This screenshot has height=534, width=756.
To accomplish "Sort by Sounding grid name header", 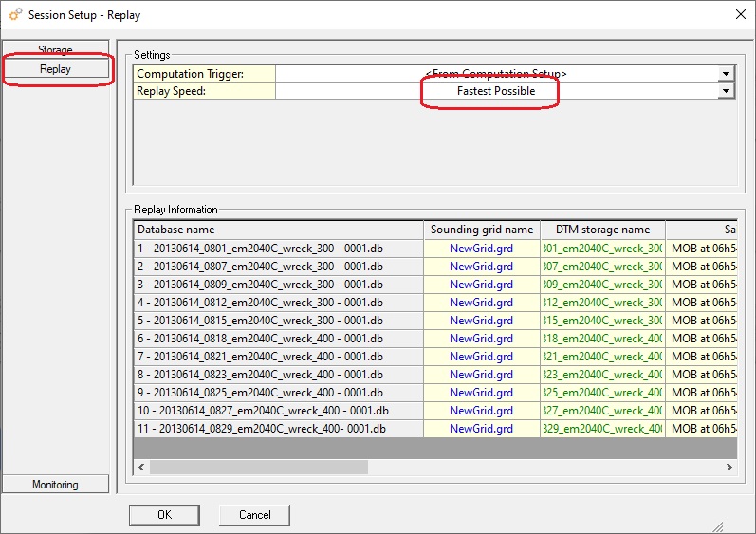I will pyautogui.click(x=481, y=230).
